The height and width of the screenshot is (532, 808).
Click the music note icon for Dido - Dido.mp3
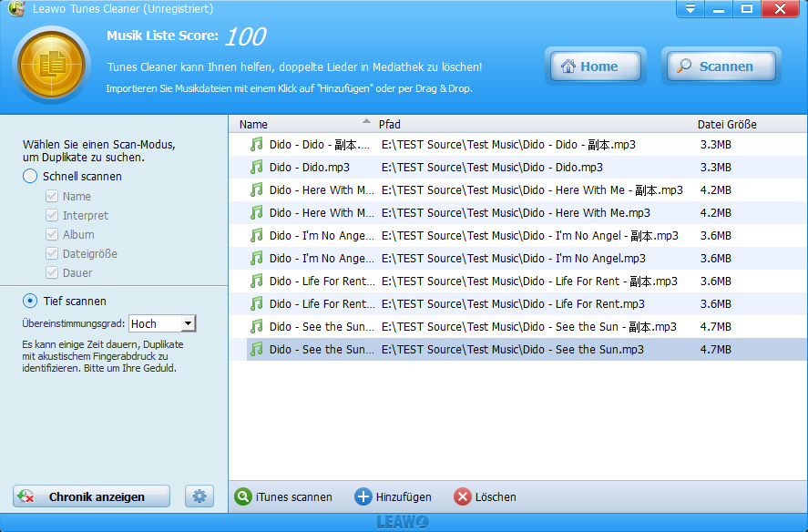(x=256, y=167)
